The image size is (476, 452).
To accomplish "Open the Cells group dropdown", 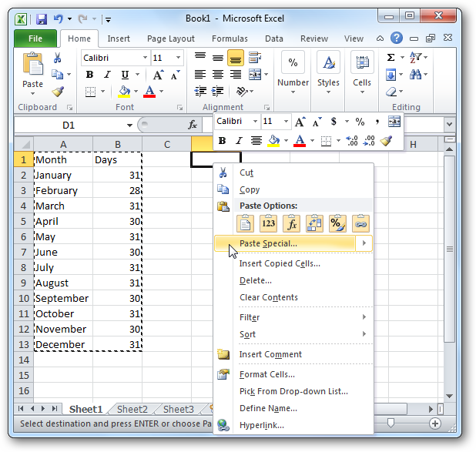I will [362, 92].
